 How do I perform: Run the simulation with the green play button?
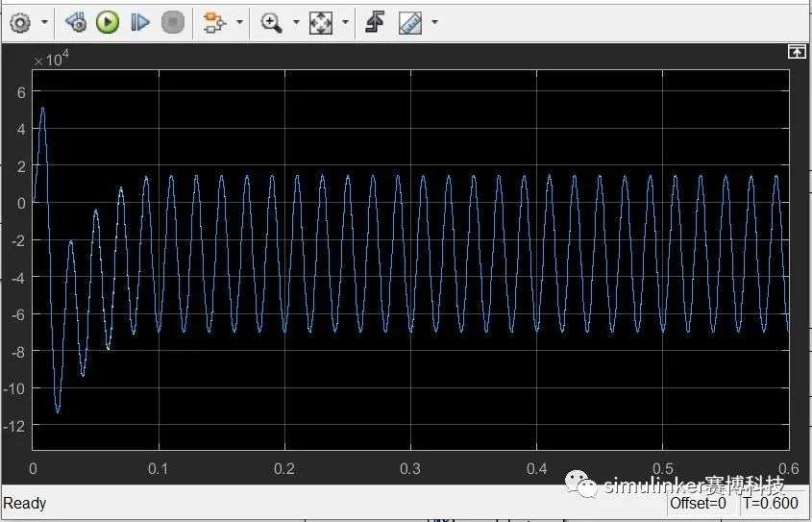coord(108,22)
